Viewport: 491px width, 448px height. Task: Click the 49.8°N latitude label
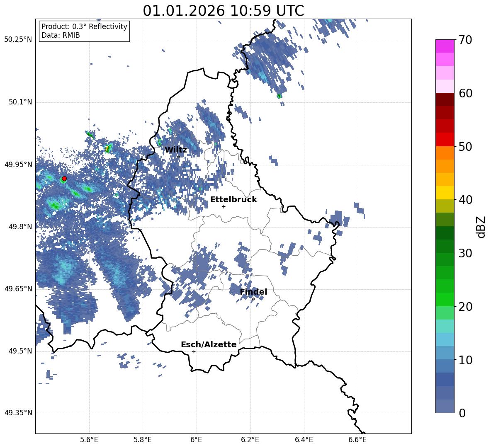(20, 227)
